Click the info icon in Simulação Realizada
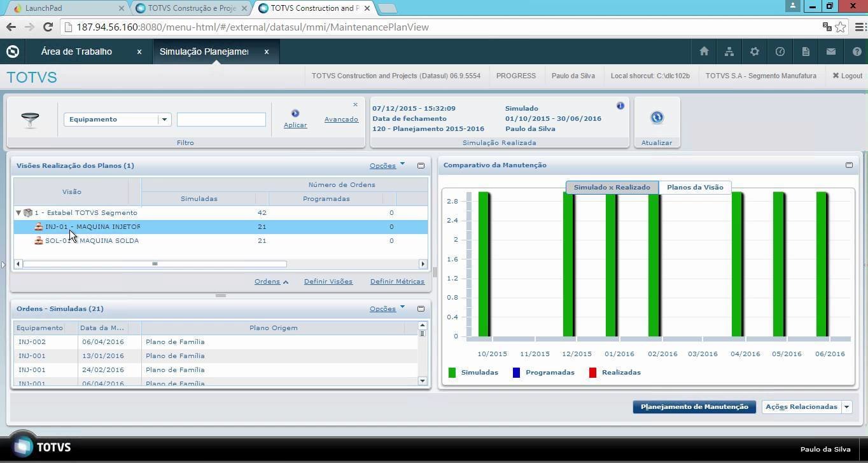 (620, 106)
